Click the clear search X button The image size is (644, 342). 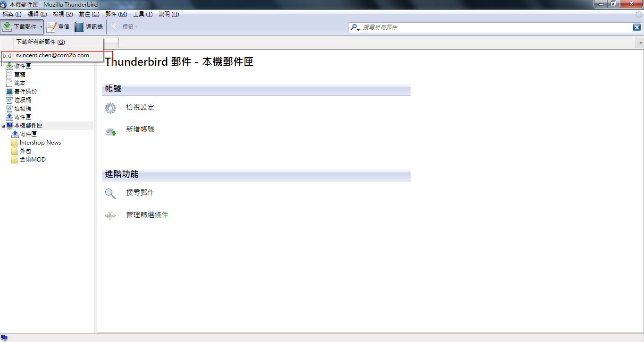point(637,27)
